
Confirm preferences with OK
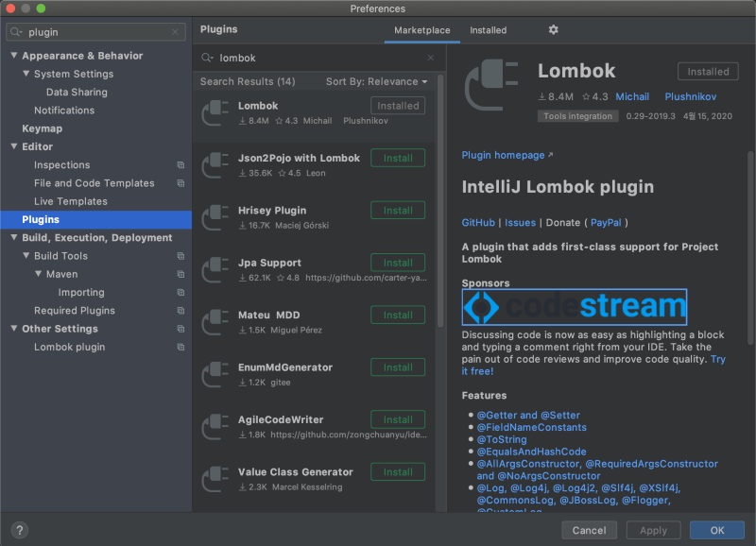pyautogui.click(x=717, y=530)
